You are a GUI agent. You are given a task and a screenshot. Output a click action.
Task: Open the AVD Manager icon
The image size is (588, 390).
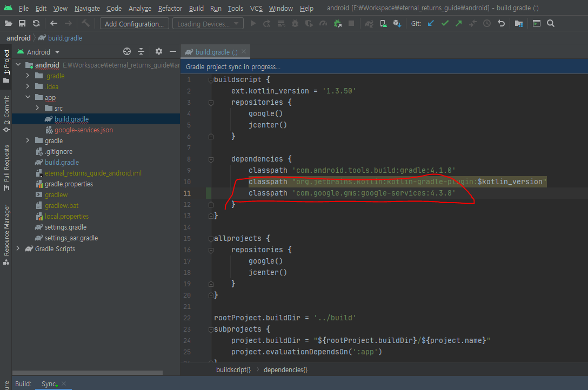(x=383, y=24)
